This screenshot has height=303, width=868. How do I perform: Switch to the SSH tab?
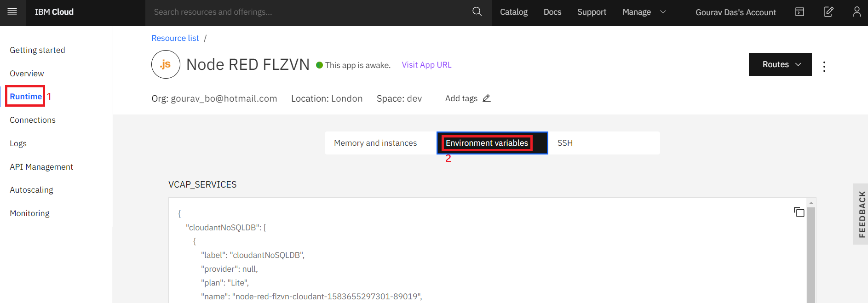(604, 143)
